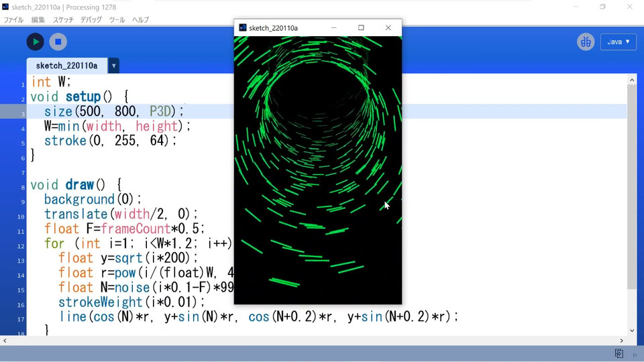
Task: Open the デバッグ menu
Action: [91, 19]
